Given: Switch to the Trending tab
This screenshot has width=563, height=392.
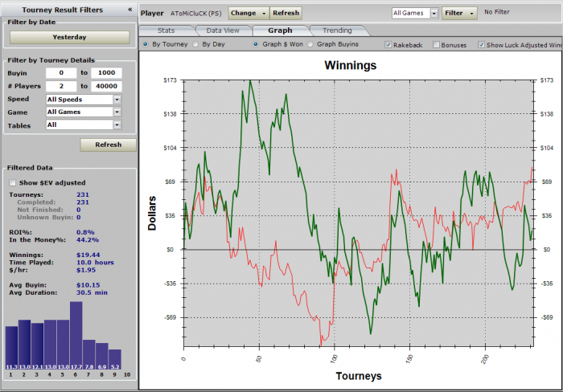Looking at the screenshot, I should (x=337, y=31).
